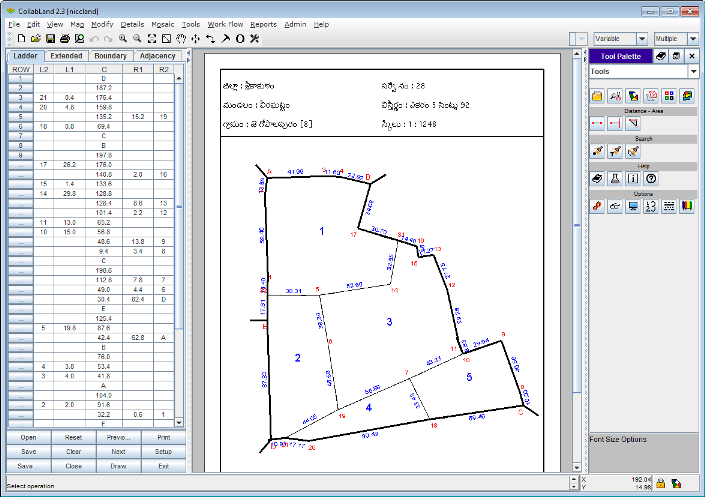Close the Tool Palette panel
This screenshot has width=705, height=497.
click(x=692, y=56)
